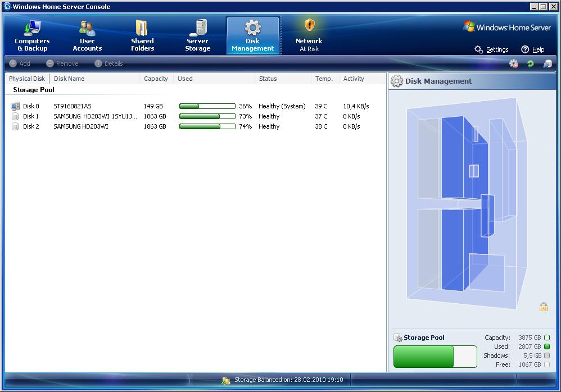
Task: Click the Add button in the toolbar
Action: [x=20, y=63]
